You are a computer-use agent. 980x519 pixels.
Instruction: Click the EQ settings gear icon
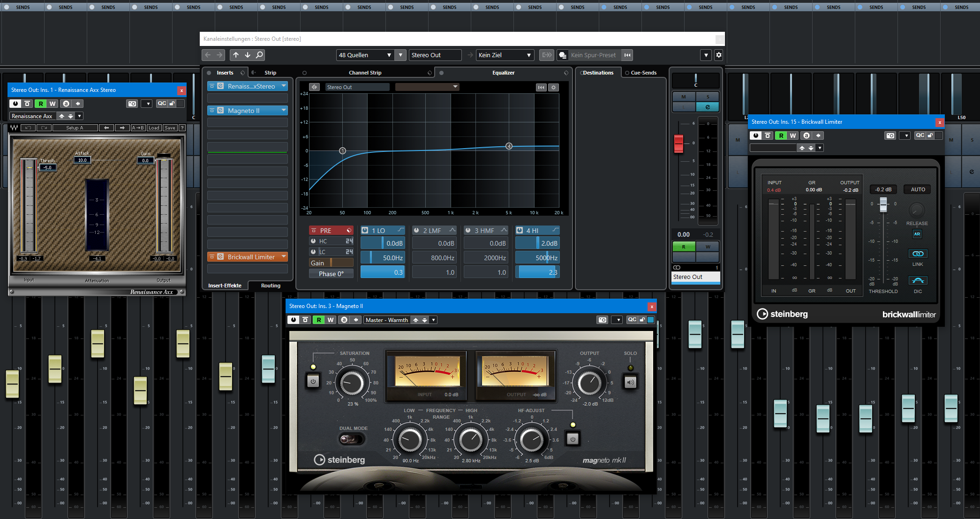[x=554, y=87]
